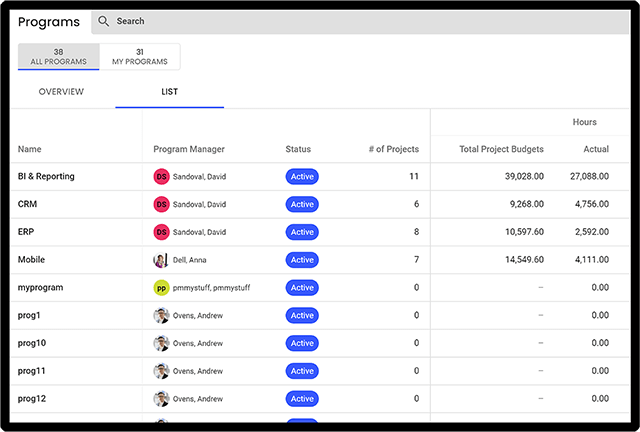Click the PP avatar for pmmystuff

[x=161, y=287]
